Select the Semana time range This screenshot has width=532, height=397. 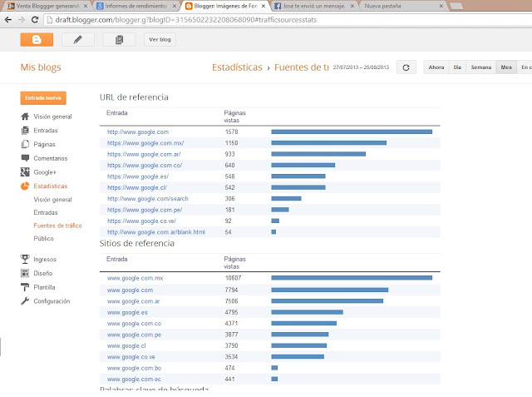[480, 67]
